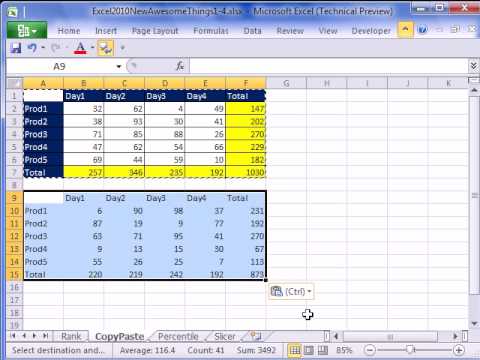480x360 pixels.
Task: Click the Select All corner of the grid
Action: point(15,83)
